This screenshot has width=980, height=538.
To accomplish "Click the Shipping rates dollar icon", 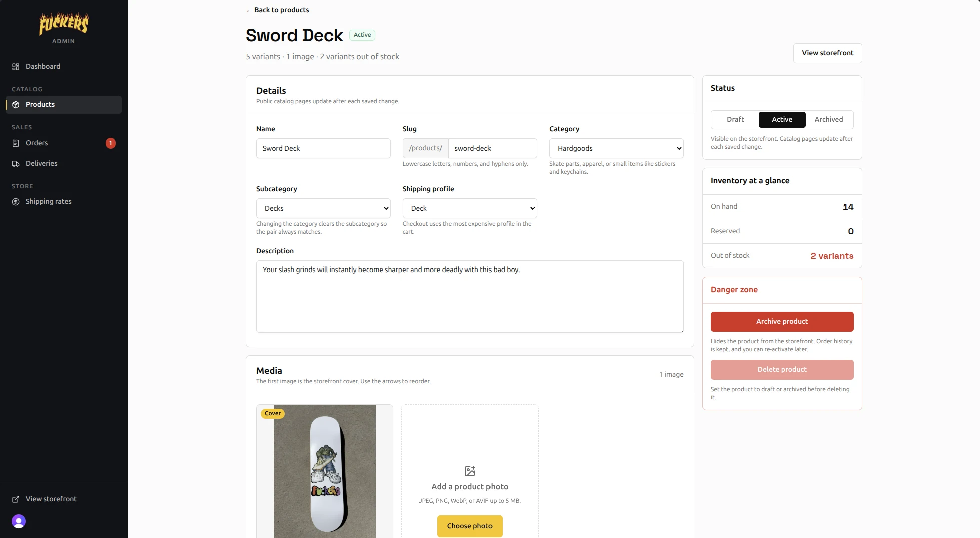I will click(x=16, y=202).
